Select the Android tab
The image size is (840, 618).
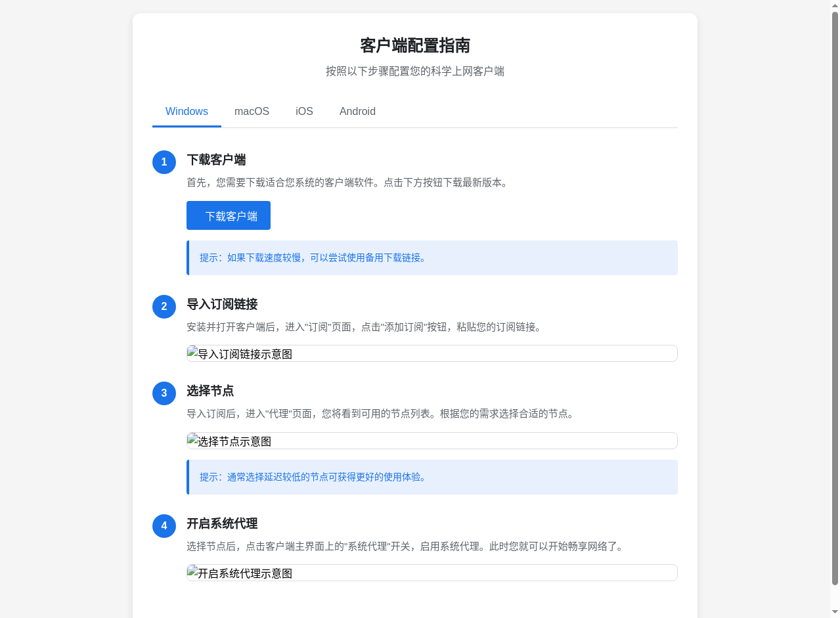pyautogui.click(x=357, y=112)
